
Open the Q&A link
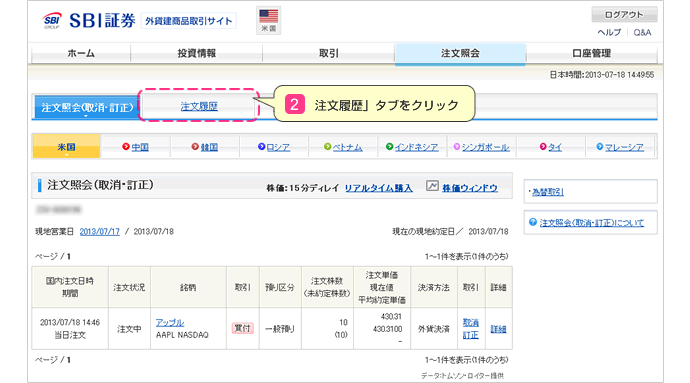click(642, 33)
